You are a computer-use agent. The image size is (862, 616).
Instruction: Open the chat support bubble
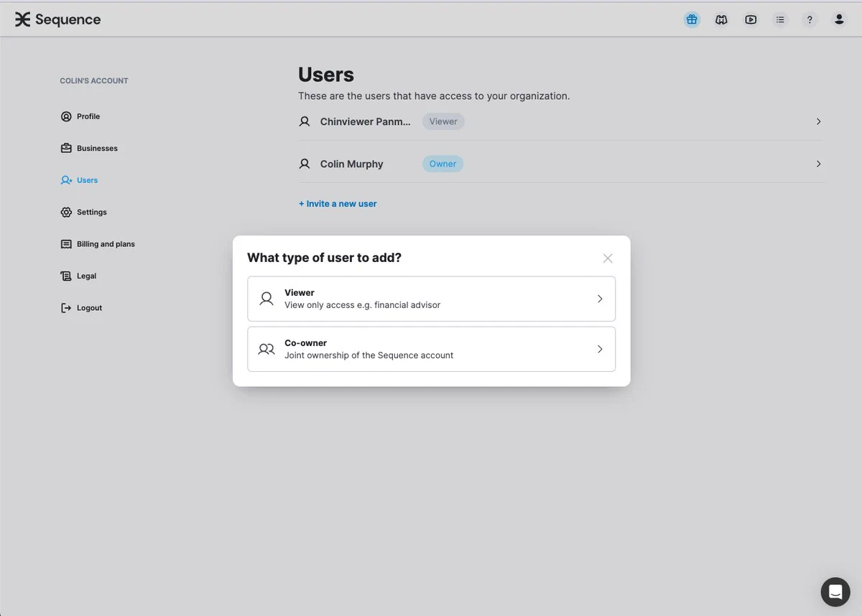835,592
